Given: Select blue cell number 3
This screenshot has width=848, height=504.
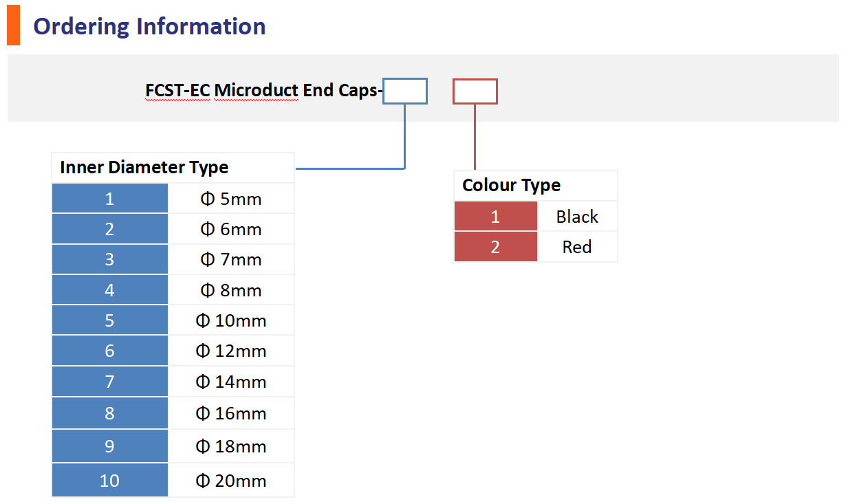Looking at the screenshot, I should [x=109, y=259].
